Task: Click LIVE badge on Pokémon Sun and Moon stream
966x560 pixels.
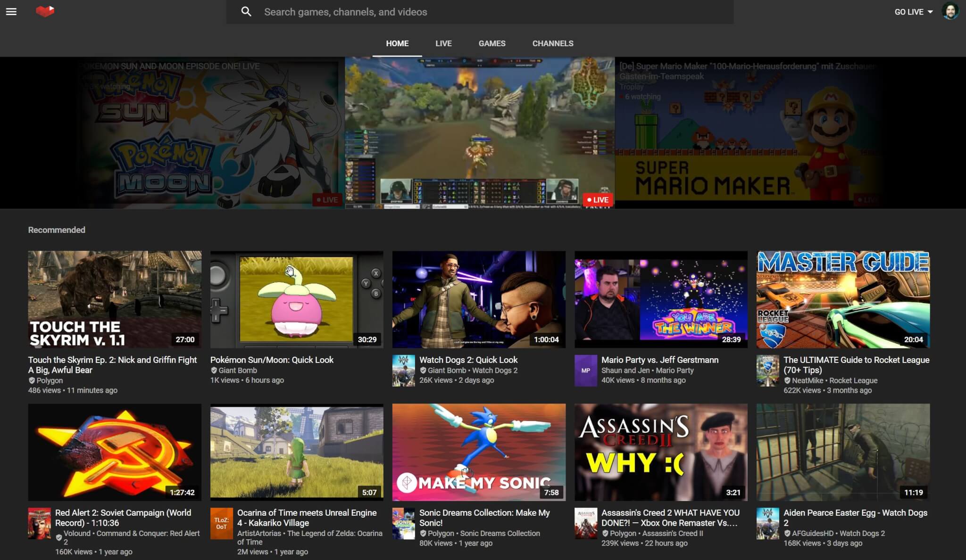Action: point(327,200)
